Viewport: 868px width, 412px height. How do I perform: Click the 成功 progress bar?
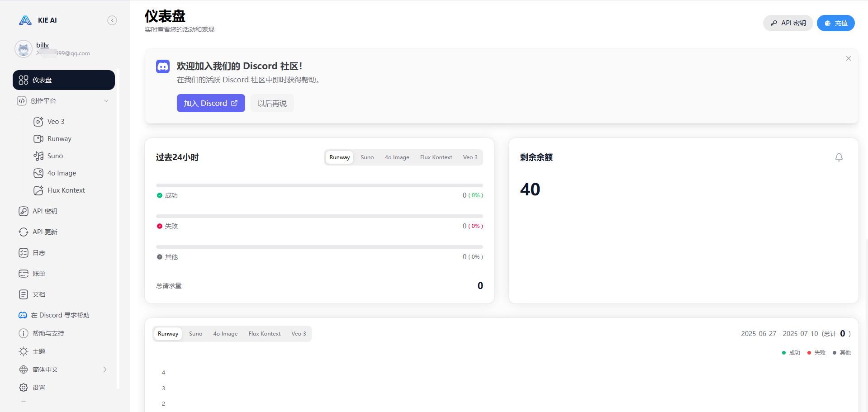tap(319, 185)
